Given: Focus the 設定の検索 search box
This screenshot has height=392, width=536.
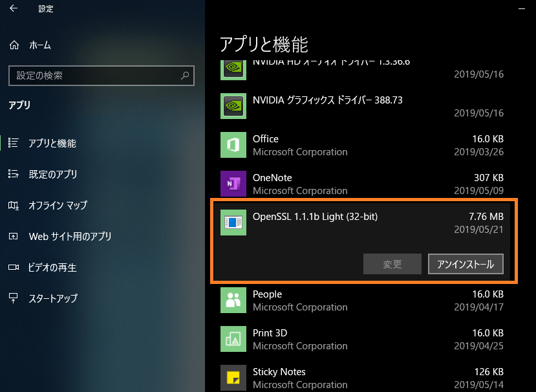Looking at the screenshot, I should 101,75.
